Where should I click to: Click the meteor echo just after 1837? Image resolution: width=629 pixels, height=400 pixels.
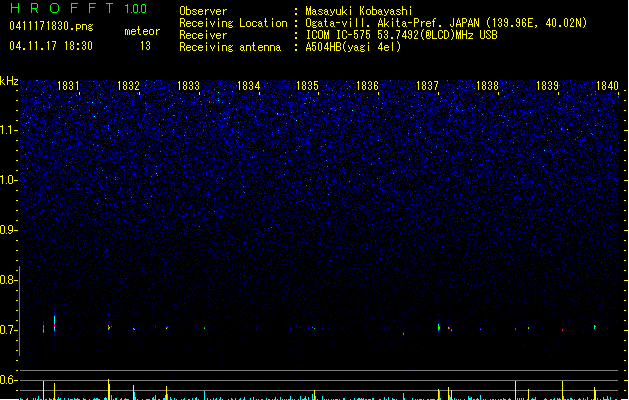point(439,327)
